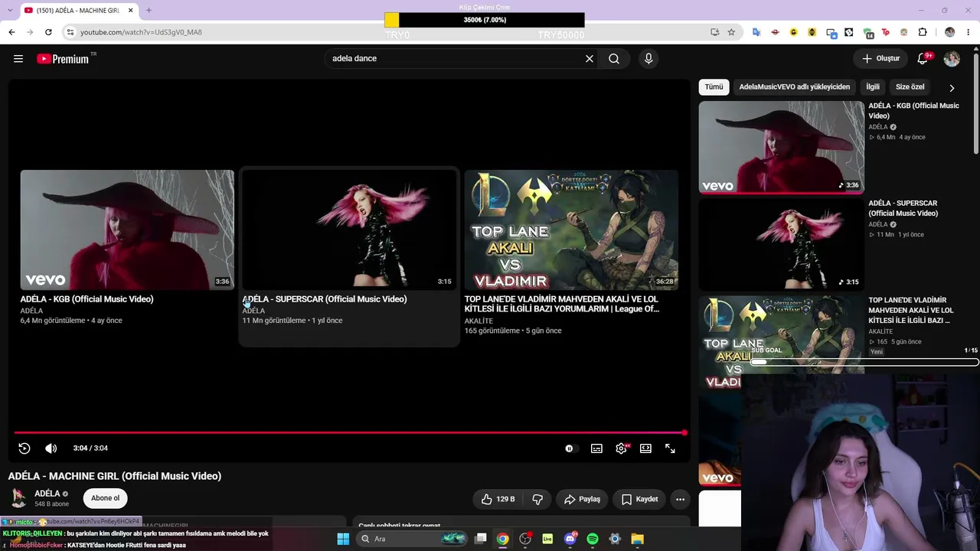Image resolution: width=980 pixels, height=551 pixels.
Task: Open the Extensions puzzle menu
Action: [923, 32]
